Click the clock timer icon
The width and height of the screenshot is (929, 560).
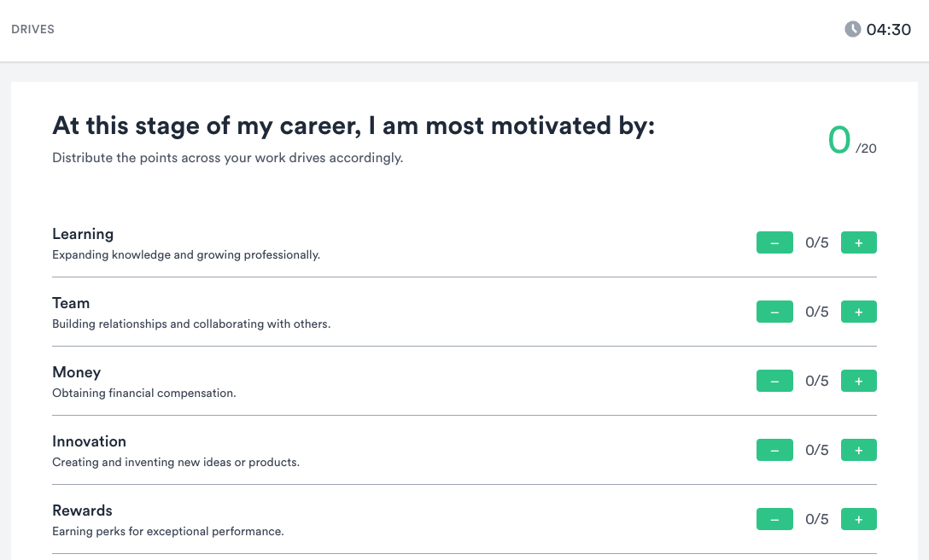click(852, 29)
